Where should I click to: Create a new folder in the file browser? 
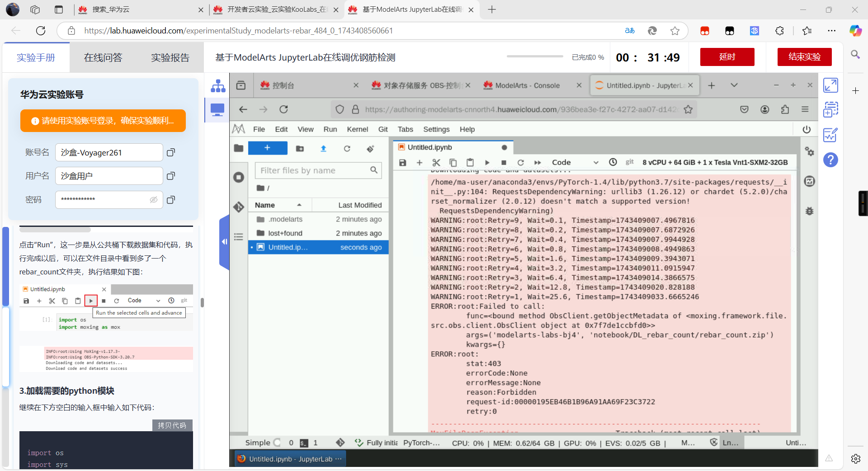[300, 148]
